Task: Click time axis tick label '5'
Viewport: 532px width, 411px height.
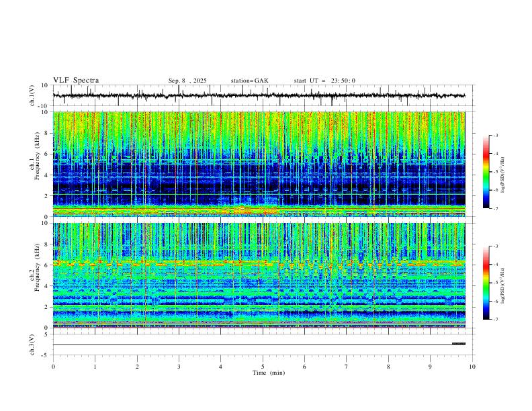Action: 263,367
